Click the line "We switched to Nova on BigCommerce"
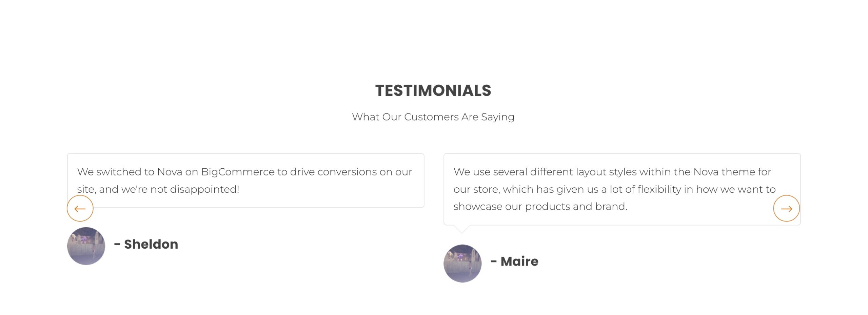The image size is (868, 315). coord(244,172)
